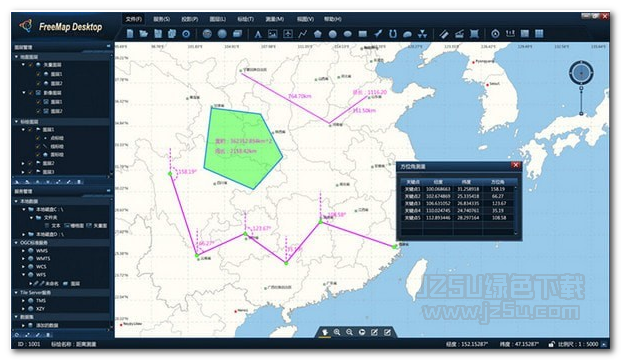The width and height of the screenshot is (621, 360).
Task: Click the layer panel vertical scrollbar
Action: (x=112, y=115)
